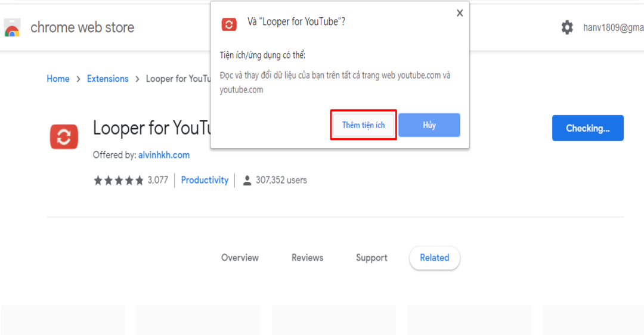Viewport: 644px width, 335px height.
Task: Switch to the Overview tab
Action: tap(240, 258)
